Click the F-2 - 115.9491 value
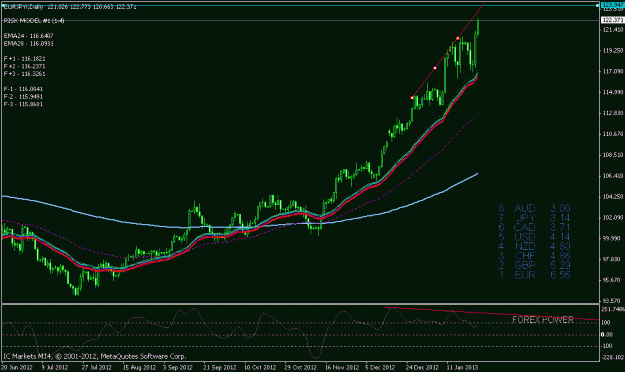The height and width of the screenshot is (372, 625). click(x=23, y=96)
